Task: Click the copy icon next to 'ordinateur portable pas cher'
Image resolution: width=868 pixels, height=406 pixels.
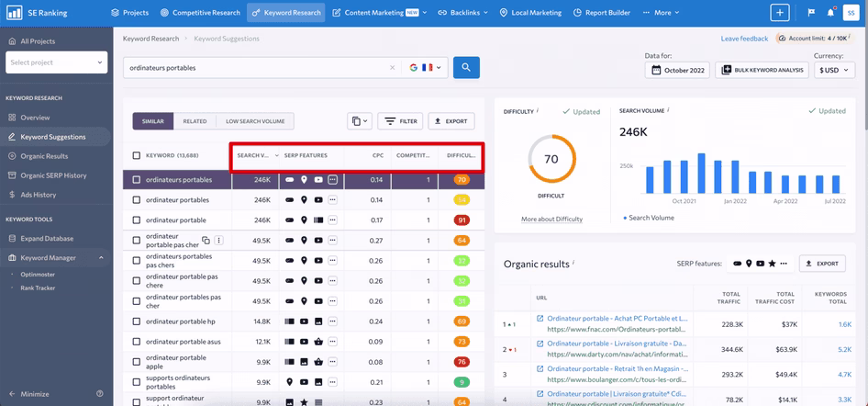Action: pyautogui.click(x=206, y=241)
